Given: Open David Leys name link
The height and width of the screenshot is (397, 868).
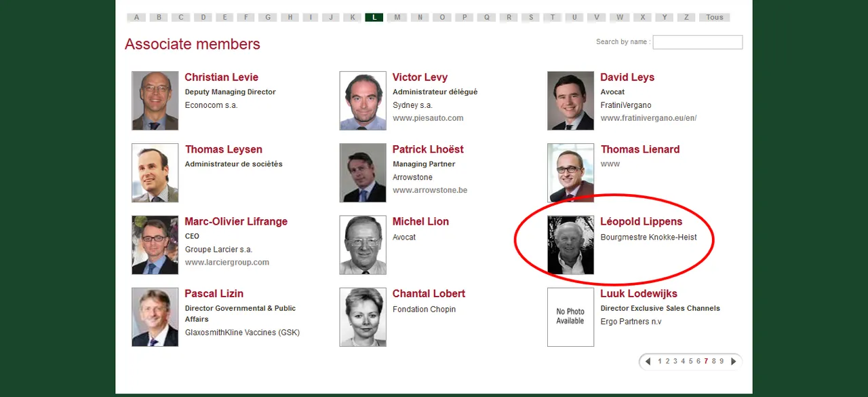Looking at the screenshot, I should (x=627, y=77).
